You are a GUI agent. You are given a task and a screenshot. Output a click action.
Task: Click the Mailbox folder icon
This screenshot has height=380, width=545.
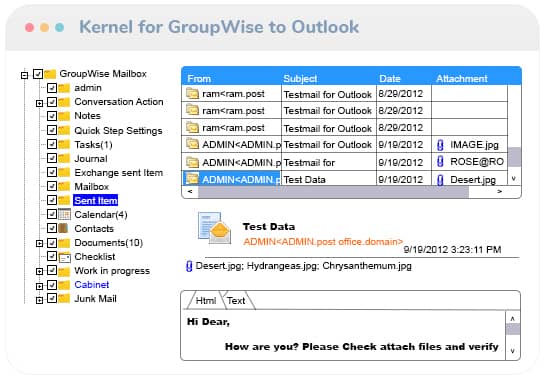(64, 186)
